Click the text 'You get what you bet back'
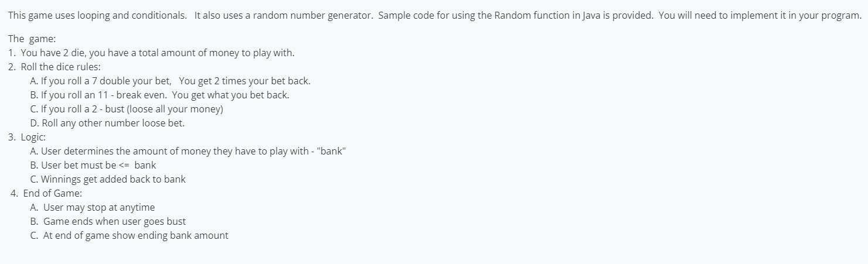Viewport: 868px width, 264px height. pos(232,95)
